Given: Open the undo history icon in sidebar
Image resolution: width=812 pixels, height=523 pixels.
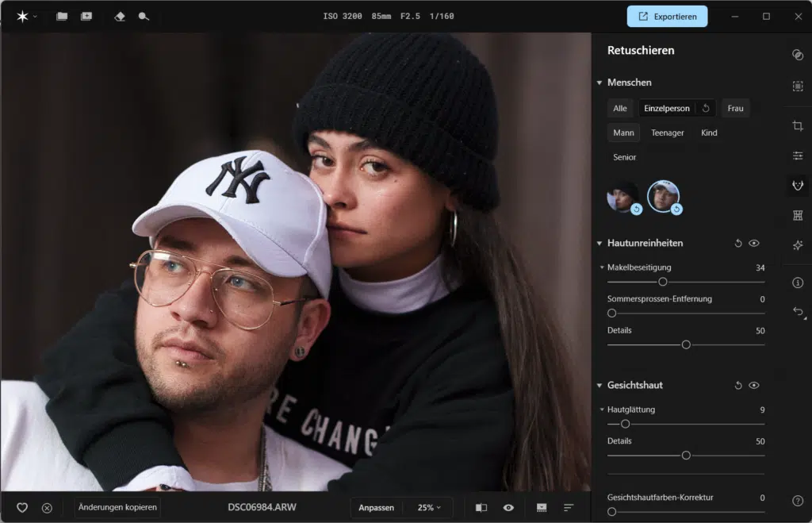Looking at the screenshot, I should (798, 312).
